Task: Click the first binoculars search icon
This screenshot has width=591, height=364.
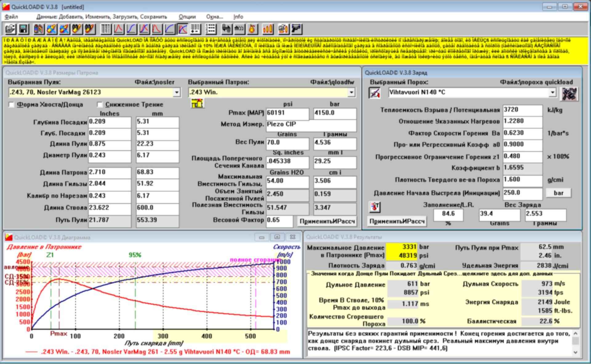Action: click(x=77, y=29)
